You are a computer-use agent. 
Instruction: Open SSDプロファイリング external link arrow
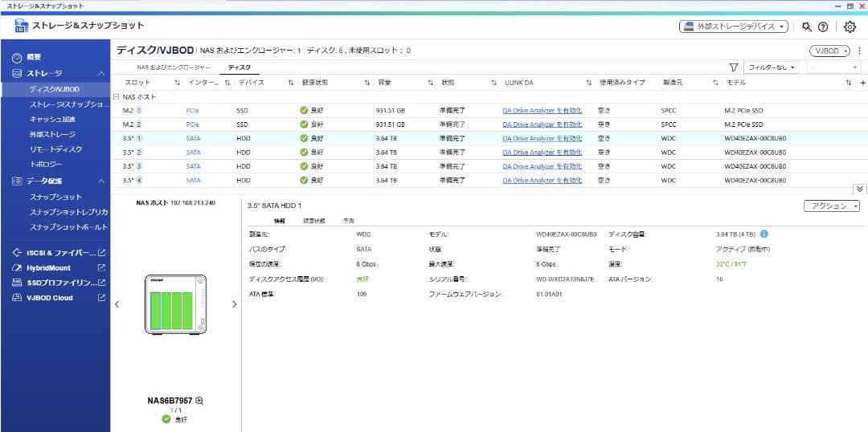click(101, 283)
